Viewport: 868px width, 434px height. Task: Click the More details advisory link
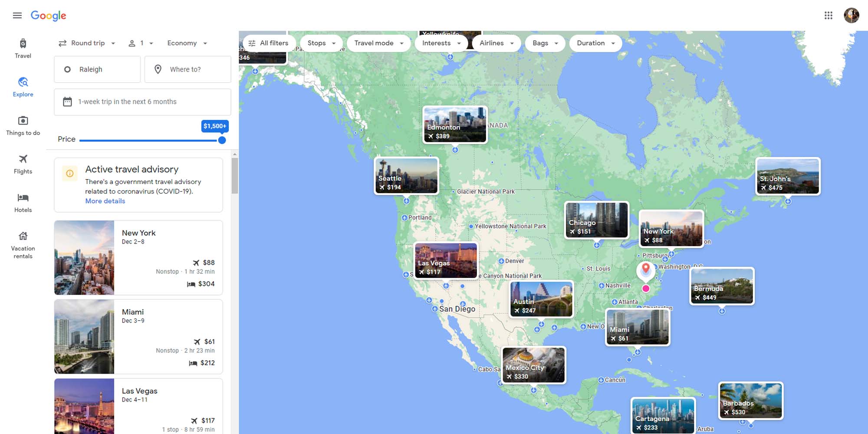(x=105, y=201)
